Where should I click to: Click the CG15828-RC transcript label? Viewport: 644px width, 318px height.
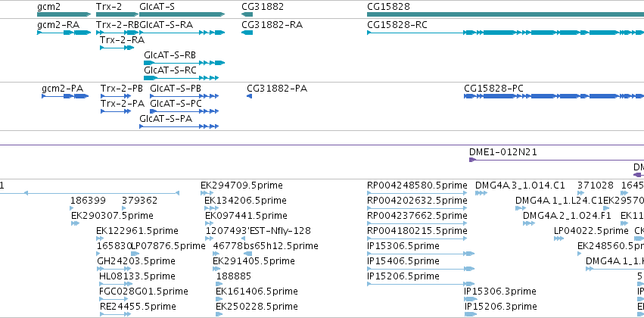[x=397, y=25]
